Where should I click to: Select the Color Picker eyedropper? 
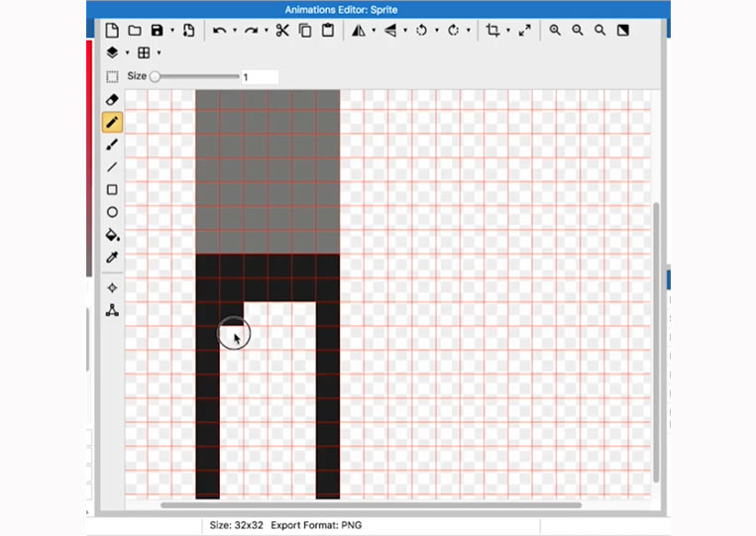click(x=112, y=258)
